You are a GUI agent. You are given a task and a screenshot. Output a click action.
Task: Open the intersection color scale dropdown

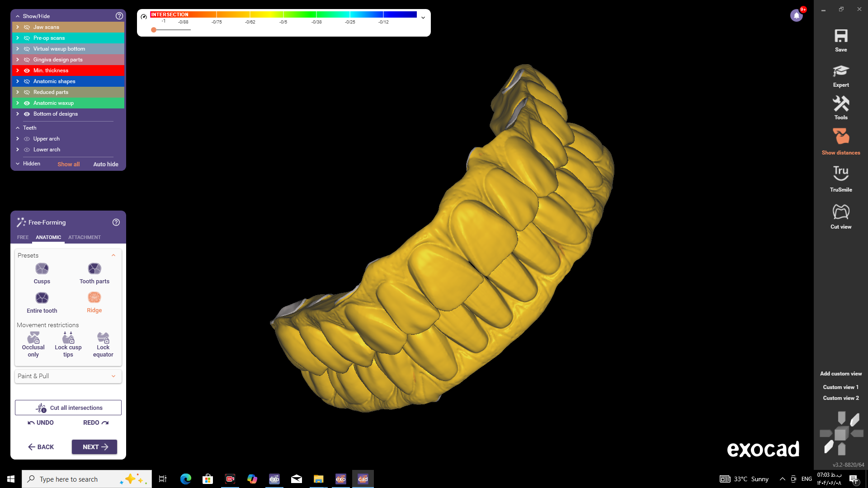tap(423, 18)
